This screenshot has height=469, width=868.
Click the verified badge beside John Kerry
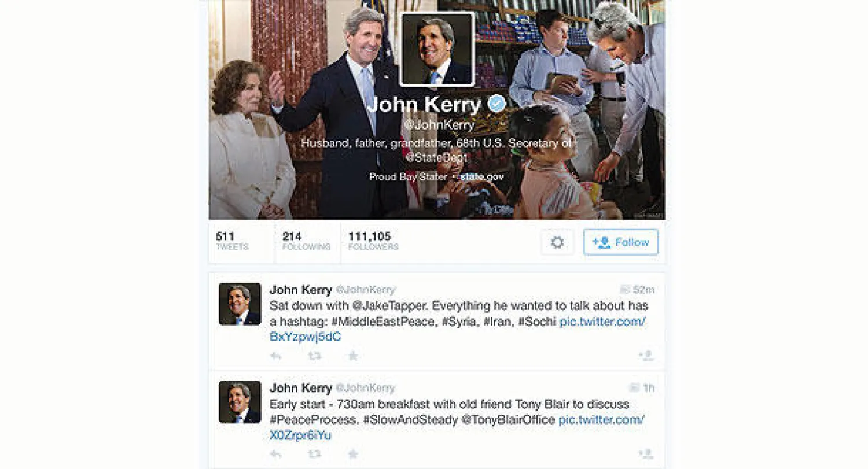point(496,104)
